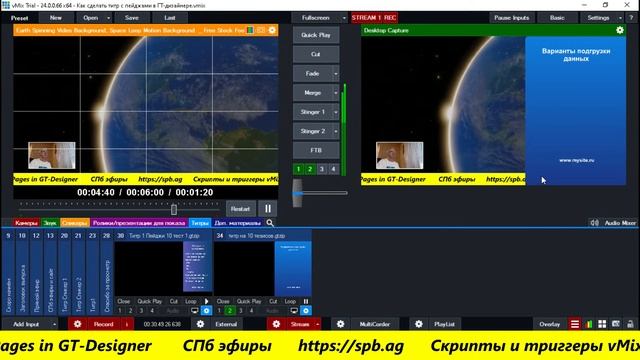This screenshot has height=360, width=640.
Task: Switch to the grid layout icon
Action: (x=602, y=324)
